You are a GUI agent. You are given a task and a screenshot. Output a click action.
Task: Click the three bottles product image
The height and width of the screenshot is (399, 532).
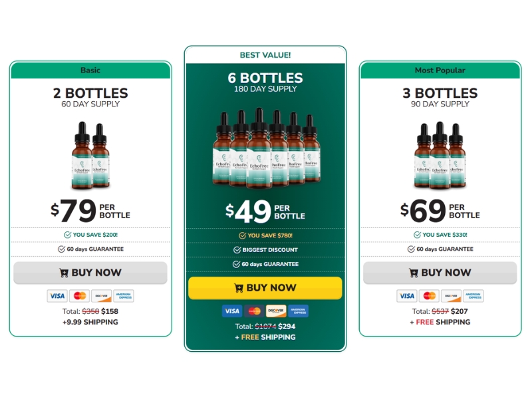point(440,155)
